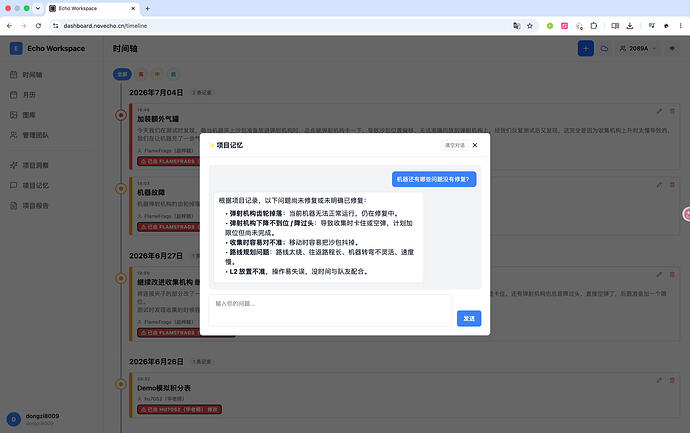The image size is (690, 433).
Task: Click the floating red badge at right edge
Action: coord(686,214)
